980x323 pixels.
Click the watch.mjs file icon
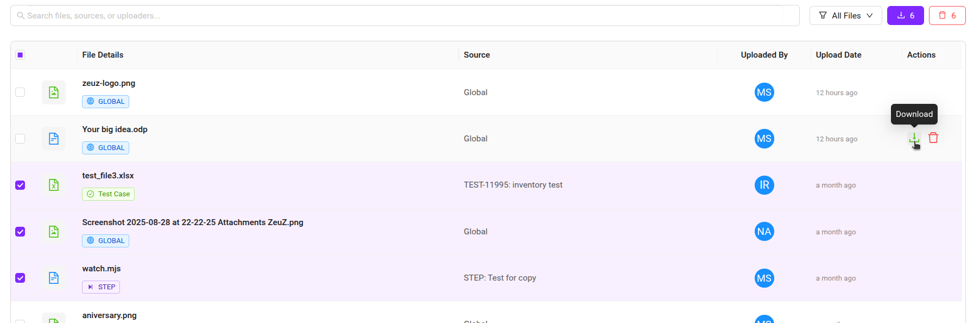click(54, 278)
